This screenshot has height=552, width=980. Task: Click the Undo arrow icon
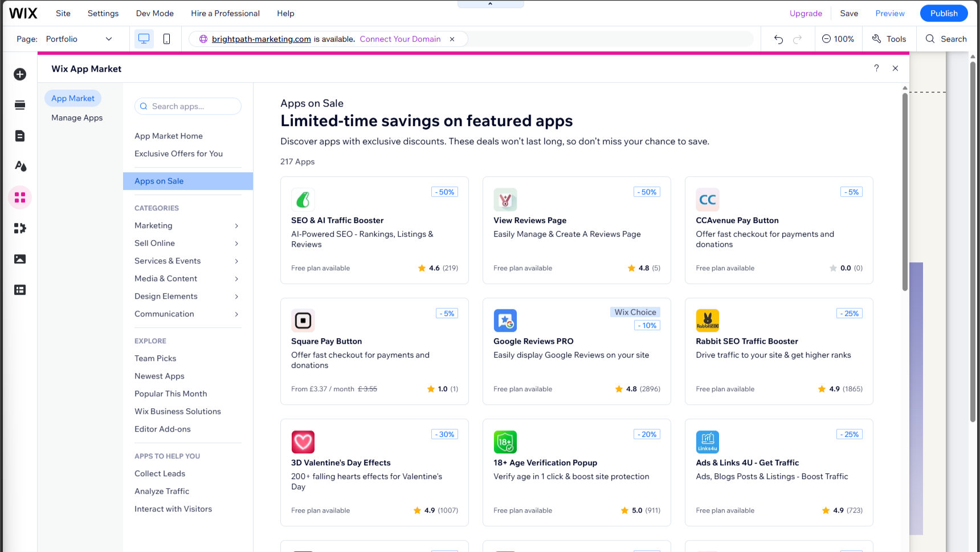click(778, 39)
